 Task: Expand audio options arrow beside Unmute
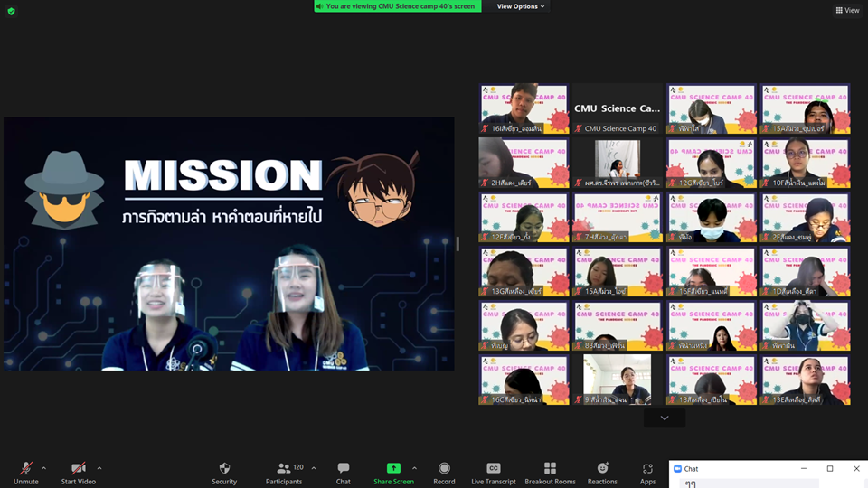point(44,468)
